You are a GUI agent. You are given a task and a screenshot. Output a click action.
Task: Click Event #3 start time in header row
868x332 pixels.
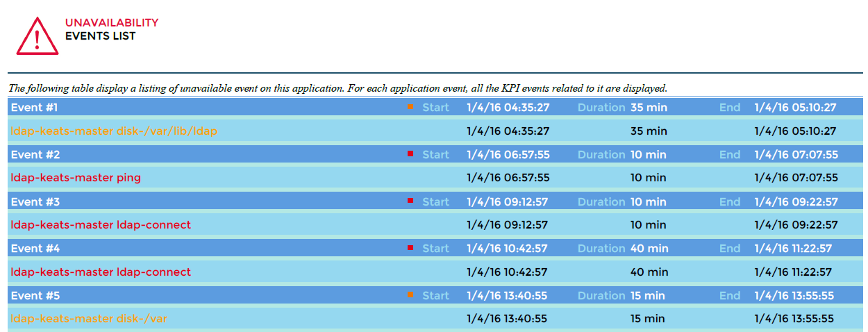point(508,202)
